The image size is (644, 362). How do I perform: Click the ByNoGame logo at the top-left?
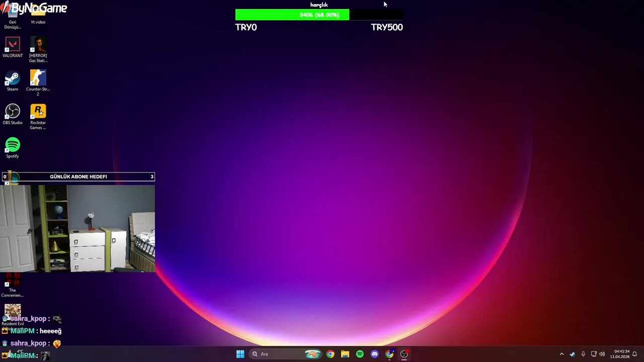tap(34, 8)
